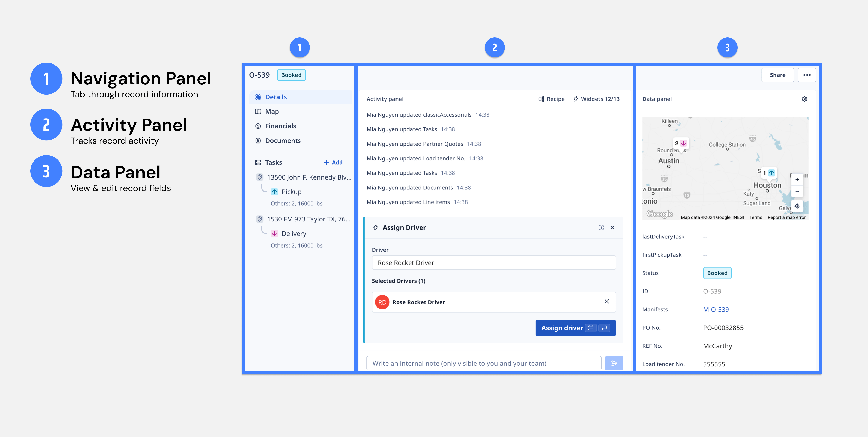Zoom in using the map plus control
Viewport: 868px width, 437px height.
point(797,179)
